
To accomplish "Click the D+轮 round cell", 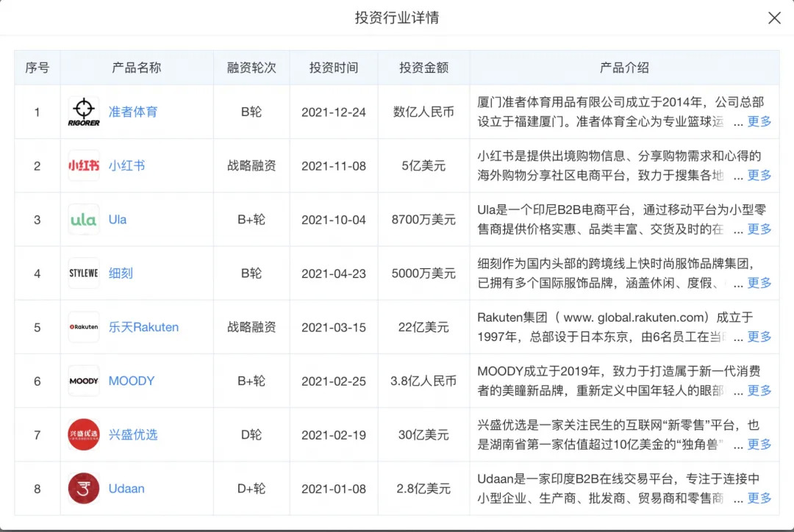I will click(251, 489).
